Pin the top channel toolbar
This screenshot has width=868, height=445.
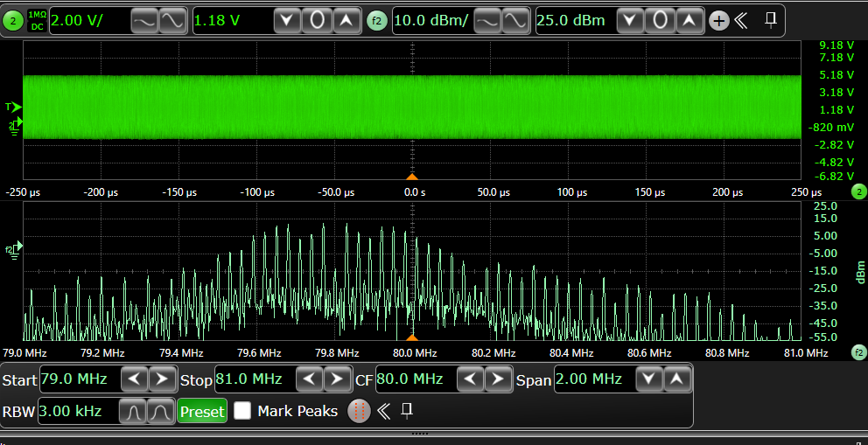(771, 20)
